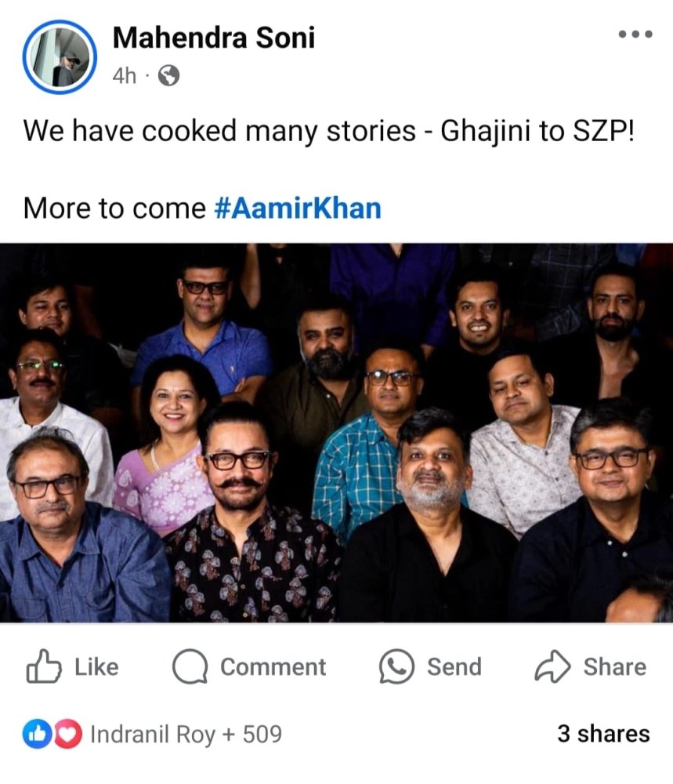The image size is (673, 784).
Task: Open the group photo in the post
Action: pyautogui.click(x=336, y=433)
